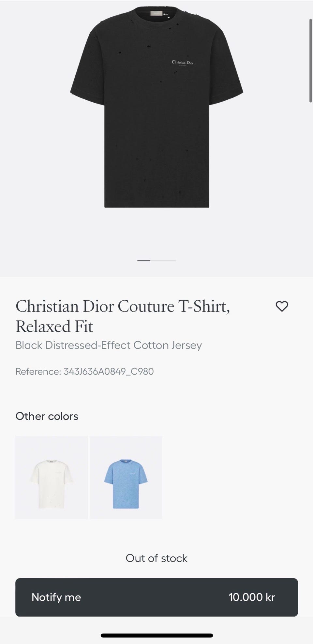Click the Other colors heading

[47, 416]
